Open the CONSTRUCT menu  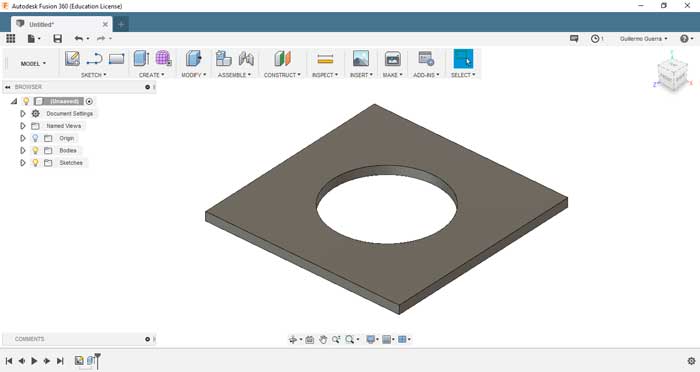(282, 75)
